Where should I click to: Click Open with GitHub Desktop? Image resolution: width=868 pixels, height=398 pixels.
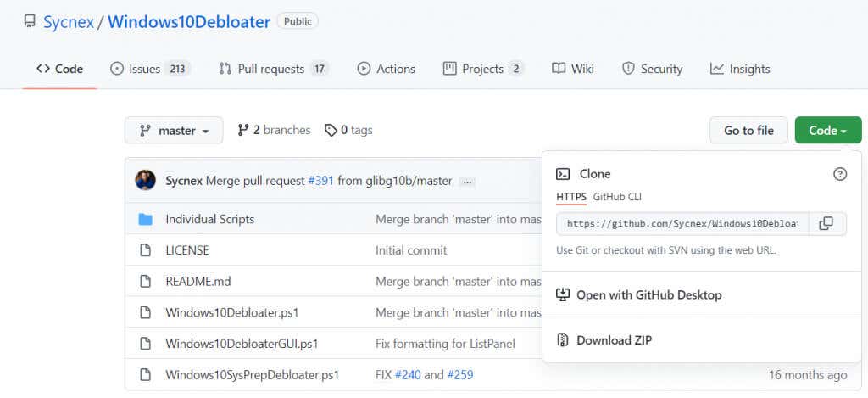pos(648,295)
